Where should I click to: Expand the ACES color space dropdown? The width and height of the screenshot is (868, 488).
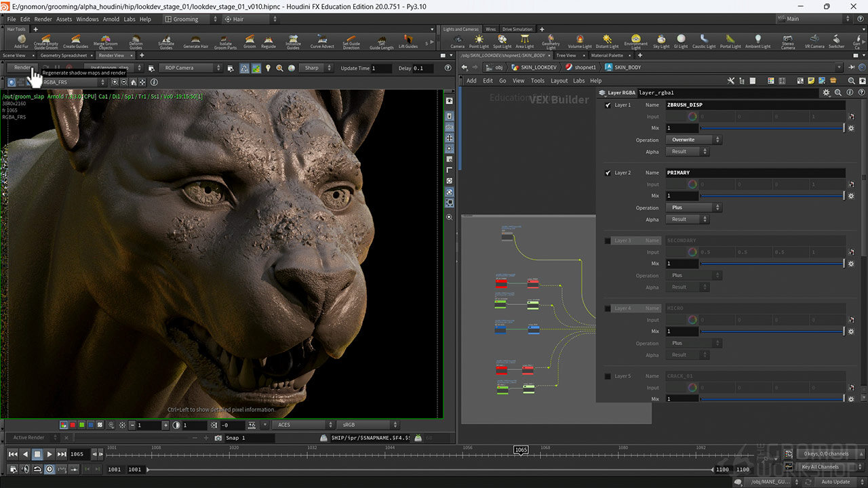(x=302, y=425)
